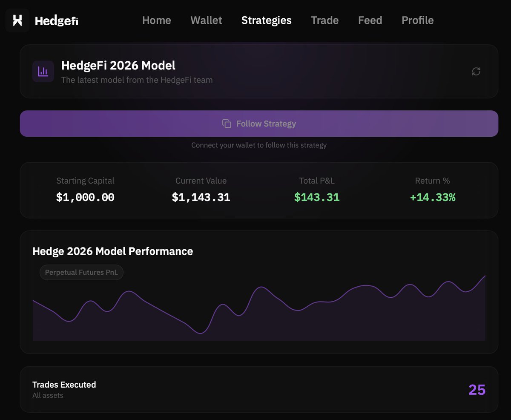Click the copy icon in Follow Strategy
Viewport: 511px width, 420px height.
click(227, 124)
